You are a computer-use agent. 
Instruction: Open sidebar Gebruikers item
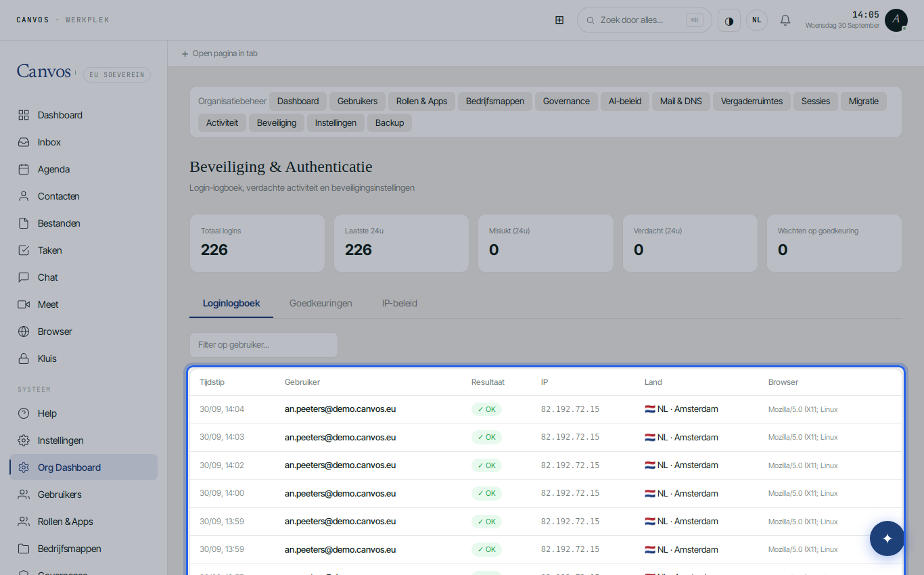click(x=84, y=495)
